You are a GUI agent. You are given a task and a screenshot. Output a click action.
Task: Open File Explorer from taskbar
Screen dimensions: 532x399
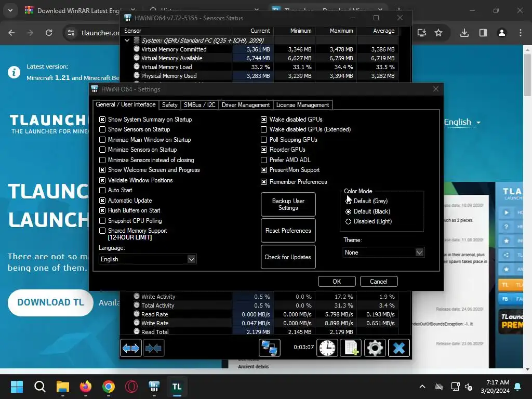click(x=63, y=387)
